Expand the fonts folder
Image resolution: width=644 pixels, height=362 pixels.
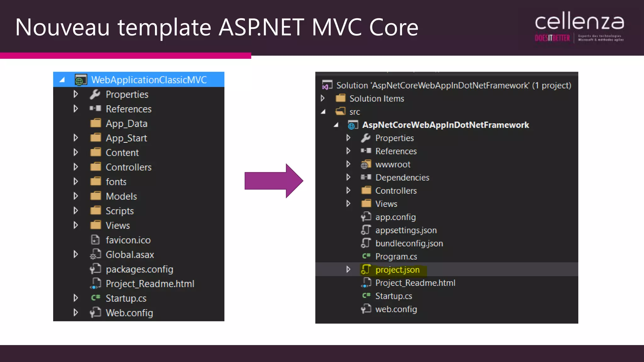coord(75,181)
